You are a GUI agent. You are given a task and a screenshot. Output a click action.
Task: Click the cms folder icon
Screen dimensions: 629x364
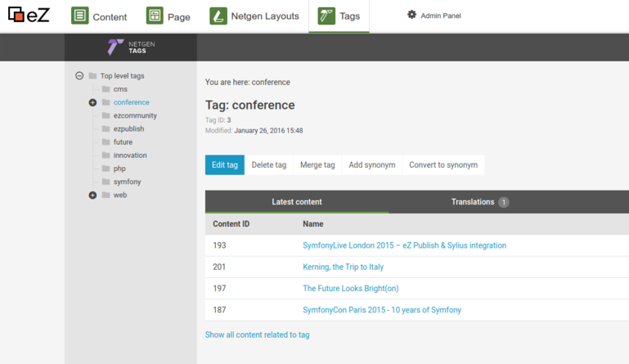[x=106, y=89]
